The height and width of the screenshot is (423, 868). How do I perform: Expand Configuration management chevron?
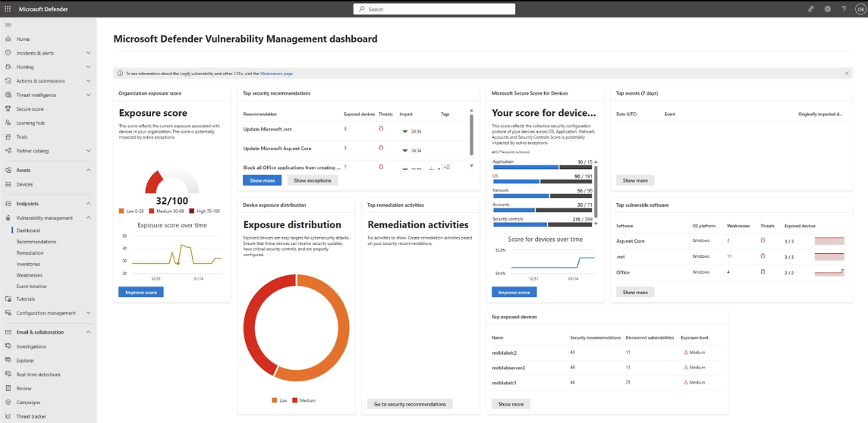tap(89, 312)
